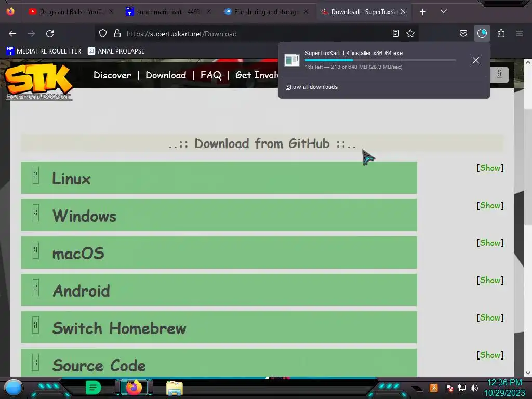This screenshot has width=532, height=399.
Task: Click the Firefox icon left of the tabs
Action: click(10, 11)
